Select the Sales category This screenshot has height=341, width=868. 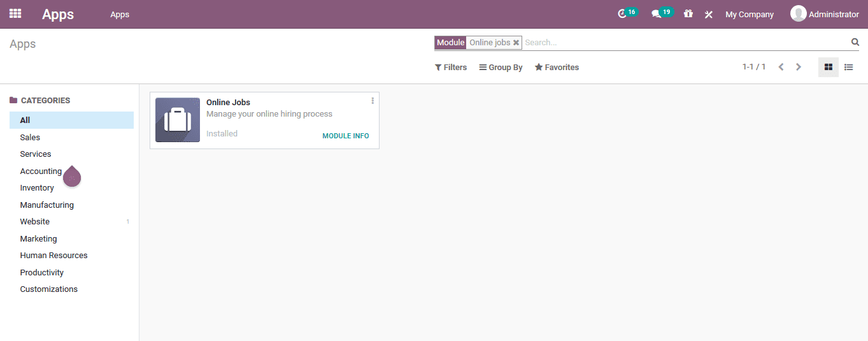(71, 137)
